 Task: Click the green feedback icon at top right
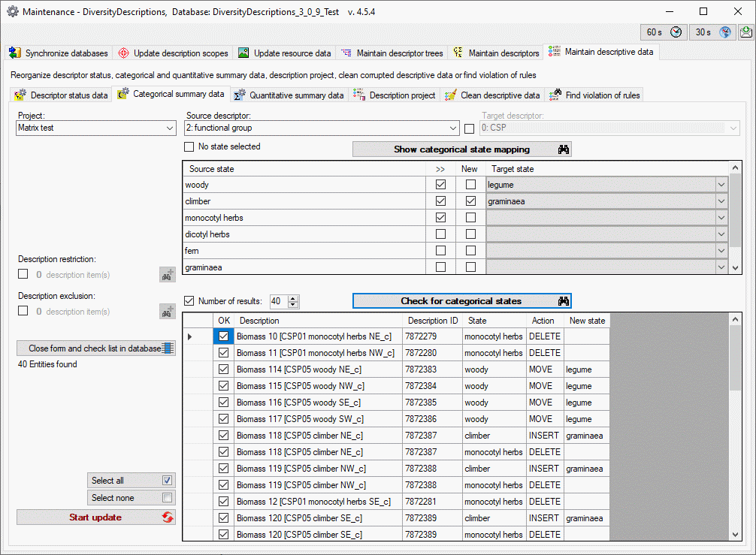746,32
